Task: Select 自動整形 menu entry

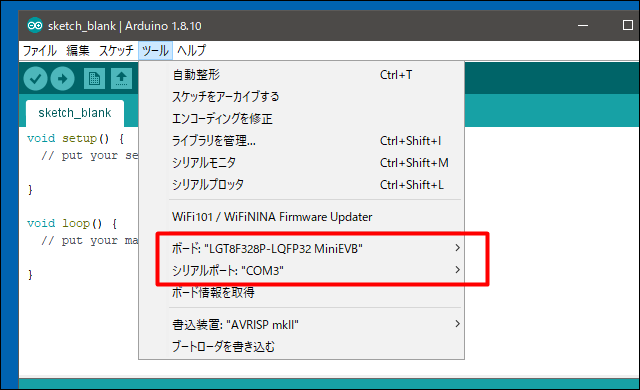Action: (x=301, y=75)
